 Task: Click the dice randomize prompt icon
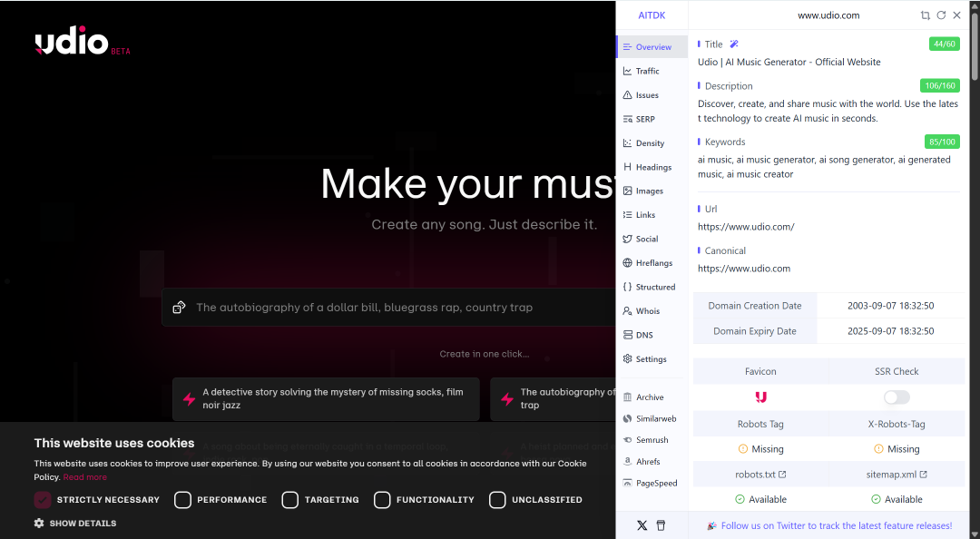(180, 307)
